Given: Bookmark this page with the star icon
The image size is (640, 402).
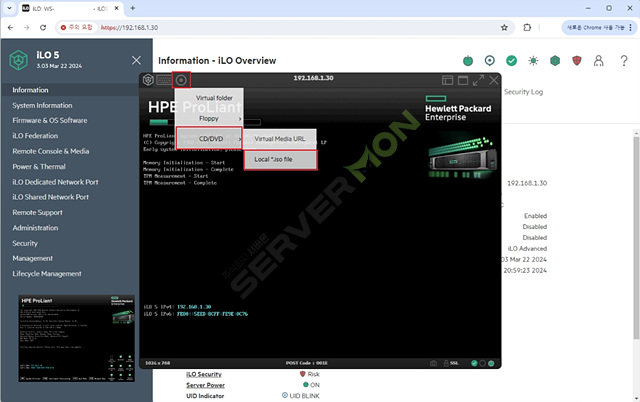Looking at the screenshot, I should tap(504, 27).
